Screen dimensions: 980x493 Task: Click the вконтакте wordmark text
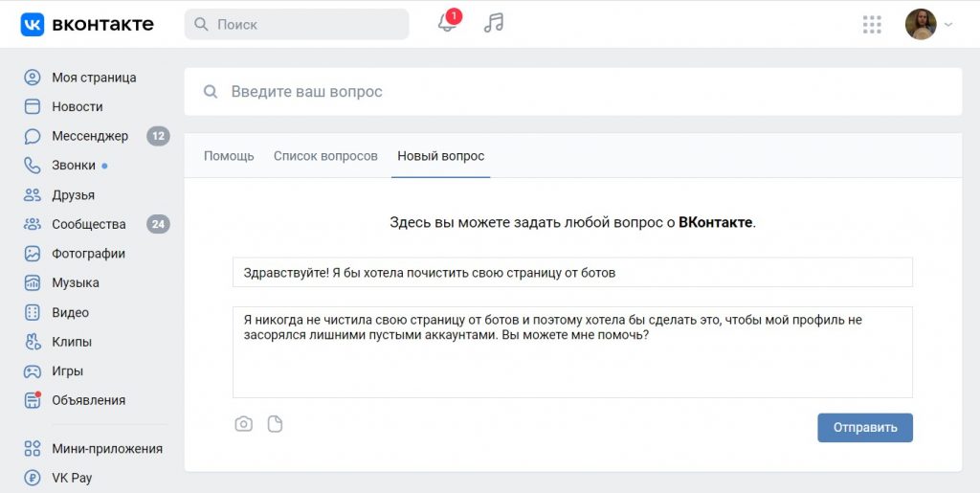coord(103,24)
